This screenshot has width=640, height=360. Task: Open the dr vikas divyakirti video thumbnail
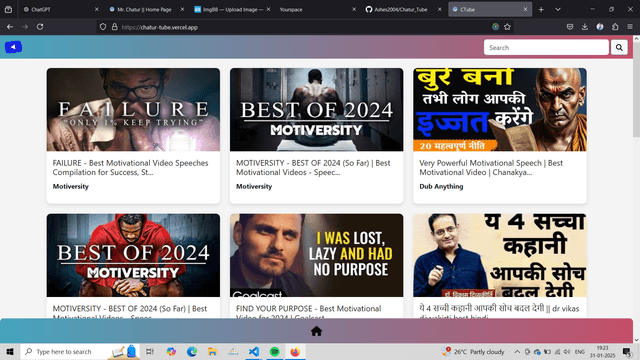(500, 255)
